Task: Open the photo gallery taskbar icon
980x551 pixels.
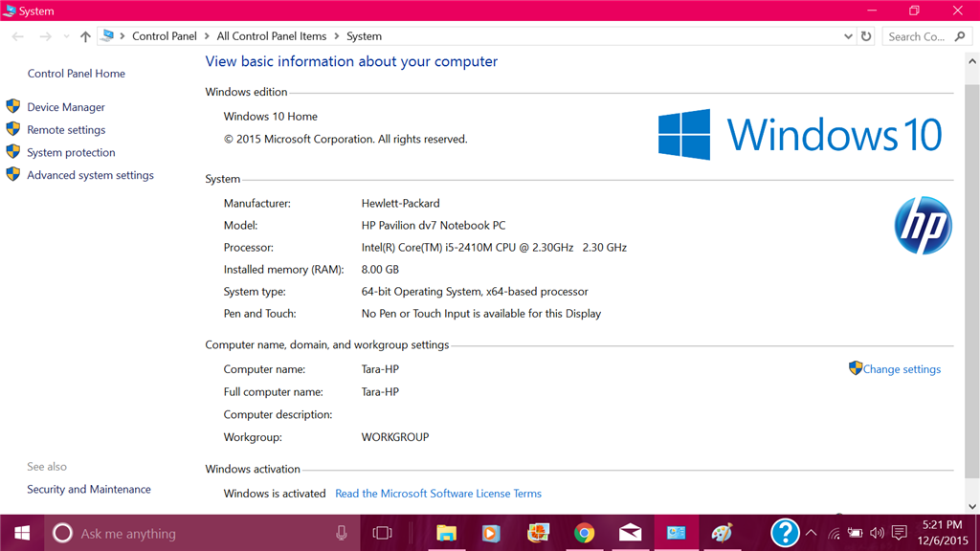Action: [538, 533]
